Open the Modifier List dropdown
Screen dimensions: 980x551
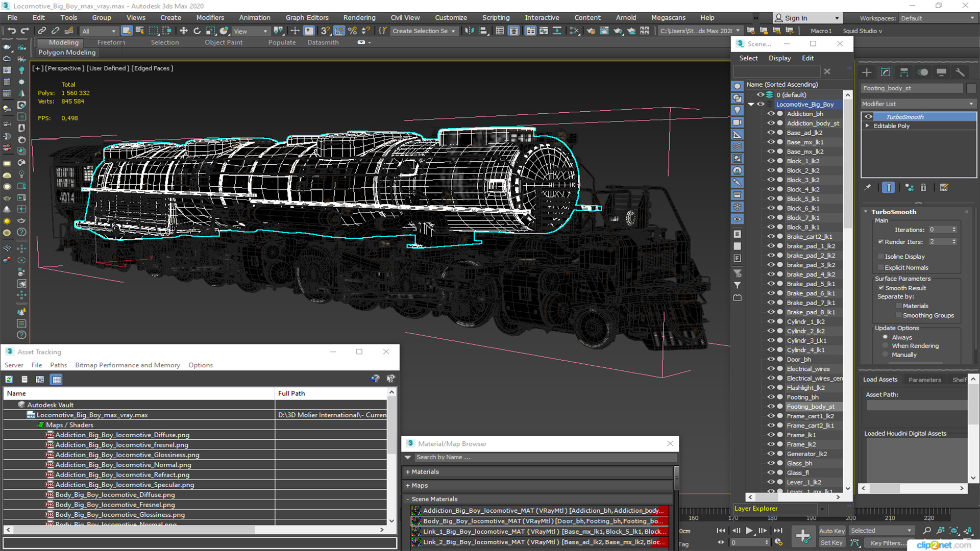[918, 104]
